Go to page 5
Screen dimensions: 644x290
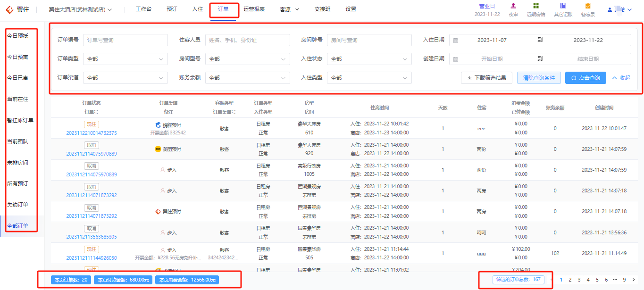597,280
